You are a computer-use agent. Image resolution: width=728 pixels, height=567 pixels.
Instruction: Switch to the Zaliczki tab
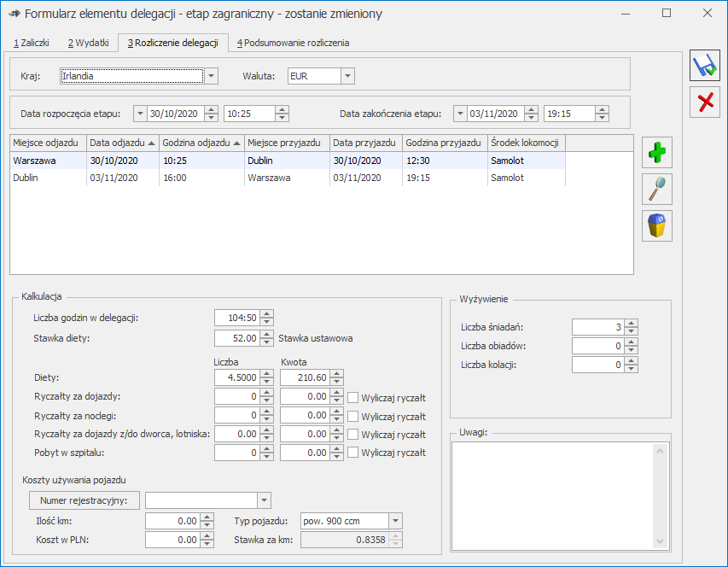tap(32, 43)
